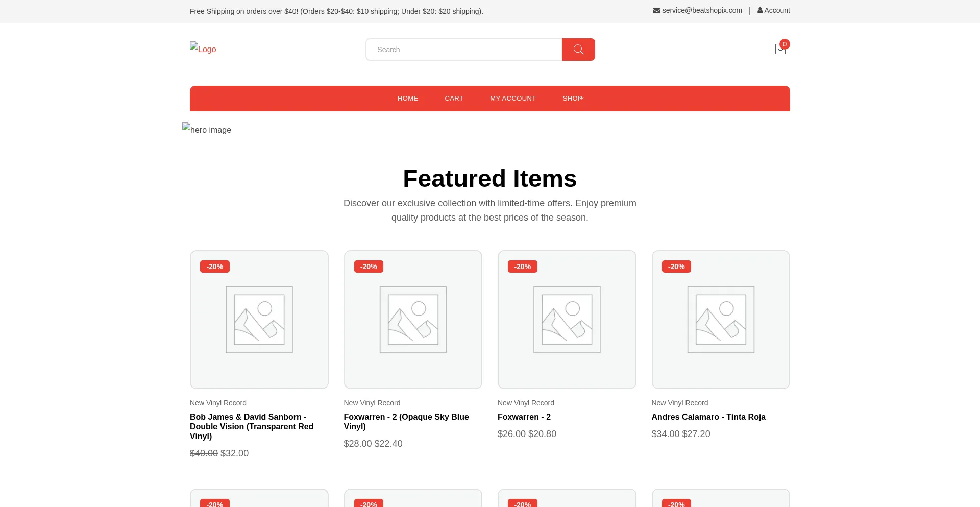980x507 pixels.
Task: Open Andres Calamaro - Tinta Roja title
Action: [x=708, y=417]
